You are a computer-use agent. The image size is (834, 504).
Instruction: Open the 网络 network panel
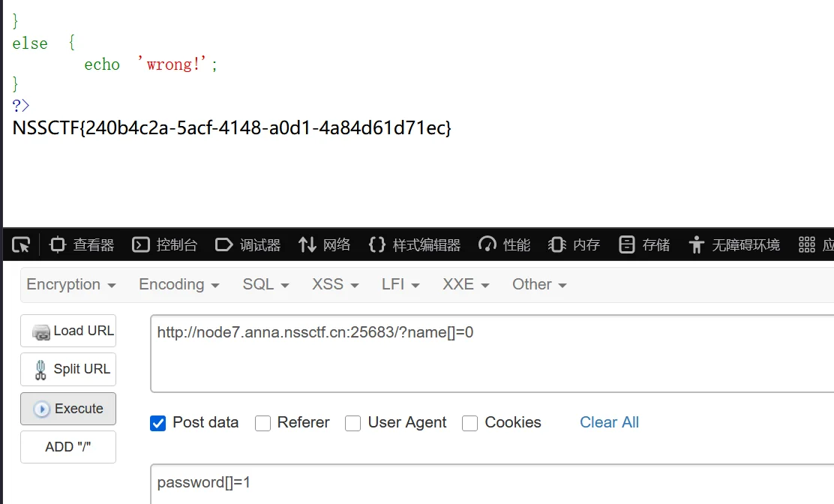[x=325, y=244]
